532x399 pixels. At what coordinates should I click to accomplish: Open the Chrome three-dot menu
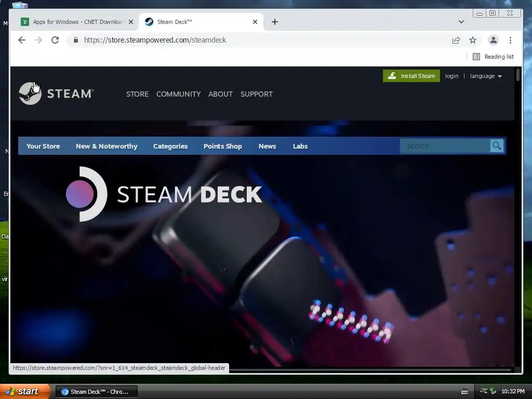pos(510,40)
